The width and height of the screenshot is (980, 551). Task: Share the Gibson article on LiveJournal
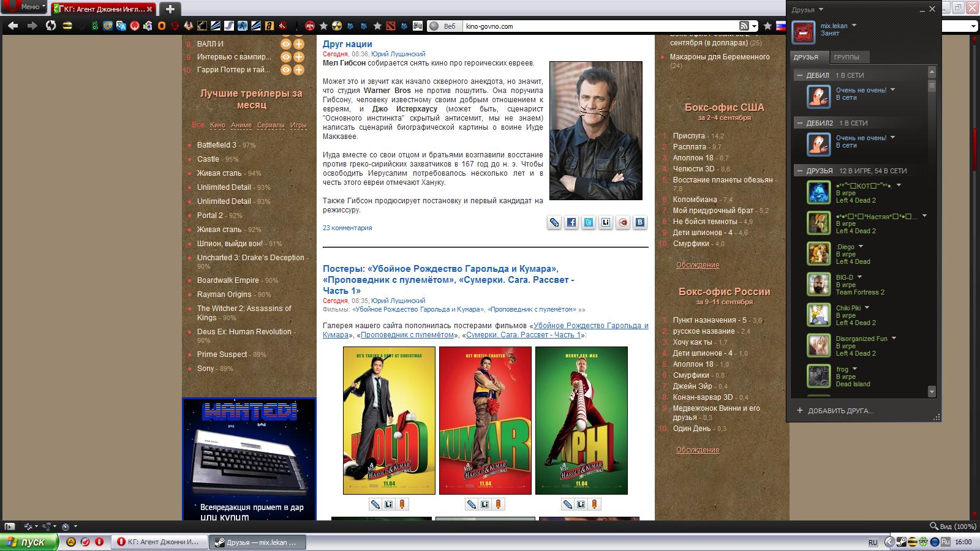[x=606, y=222]
